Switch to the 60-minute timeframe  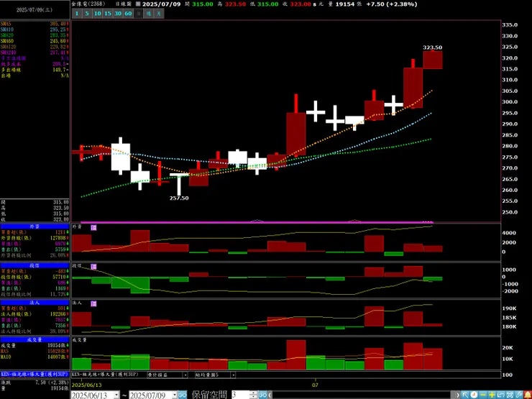click(x=128, y=14)
